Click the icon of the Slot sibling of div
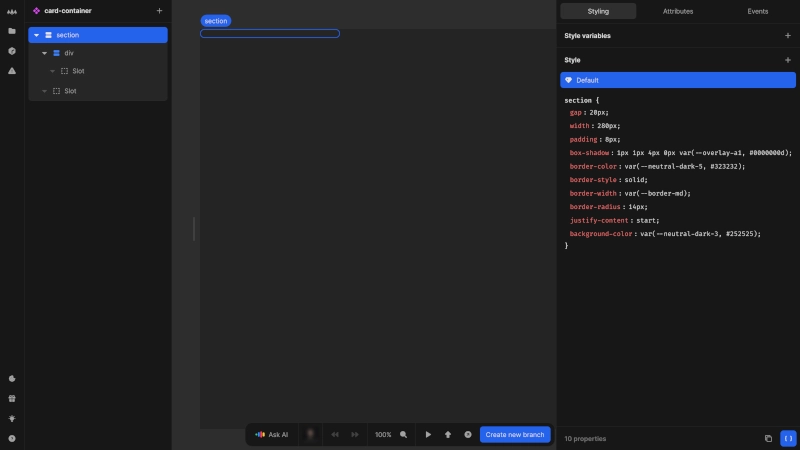The width and height of the screenshot is (800, 450). (x=57, y=91)
